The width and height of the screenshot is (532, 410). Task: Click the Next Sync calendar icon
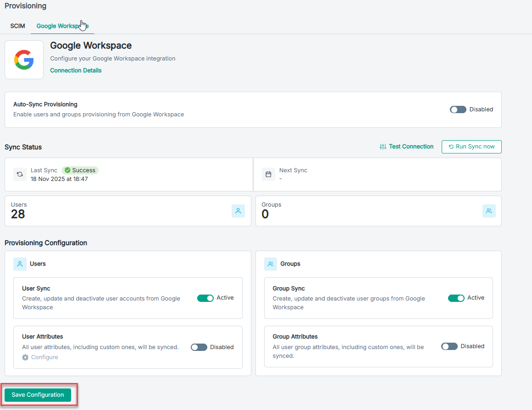(x=268, y=175)
